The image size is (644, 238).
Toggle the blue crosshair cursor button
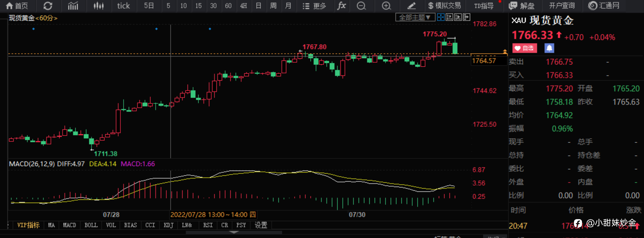[441, 17]
